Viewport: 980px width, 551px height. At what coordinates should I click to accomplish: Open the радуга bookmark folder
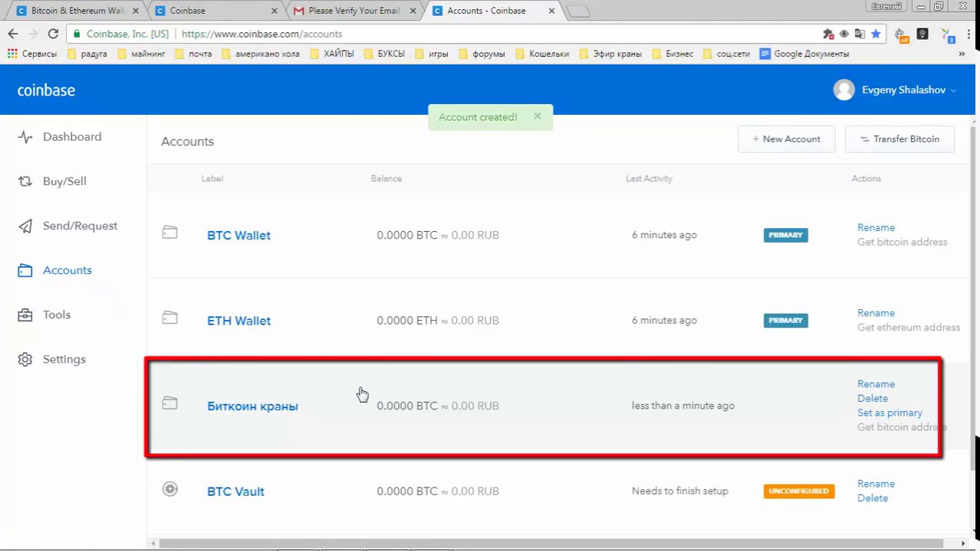coord(87,54)
